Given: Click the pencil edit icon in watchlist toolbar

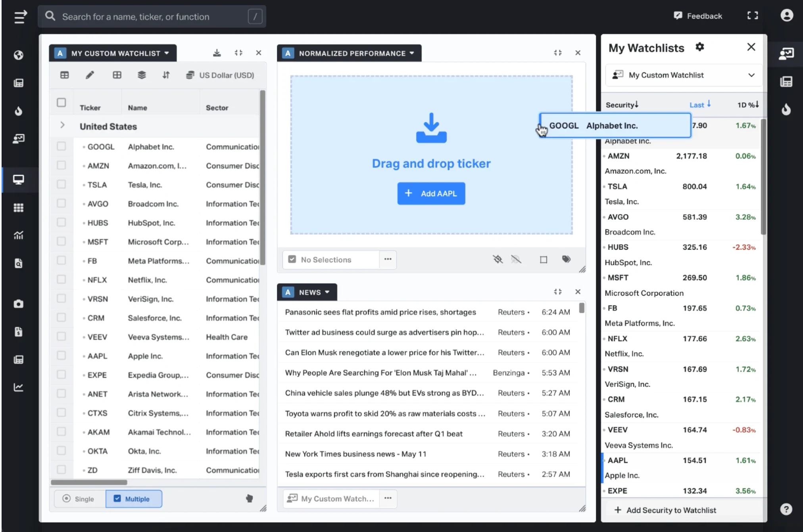Looking at the screenshot, I should point(90,75).
